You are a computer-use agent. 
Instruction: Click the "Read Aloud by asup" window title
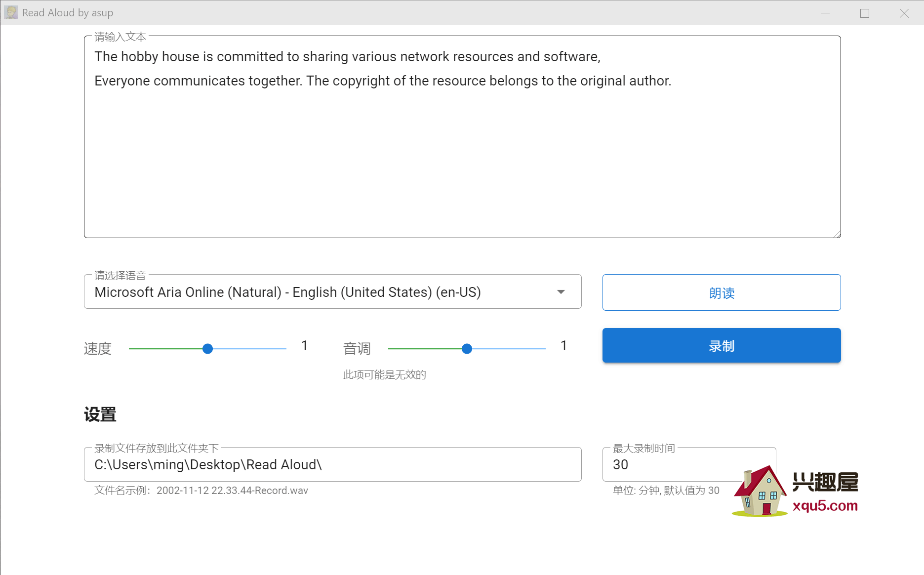click(x=68, y=13)
